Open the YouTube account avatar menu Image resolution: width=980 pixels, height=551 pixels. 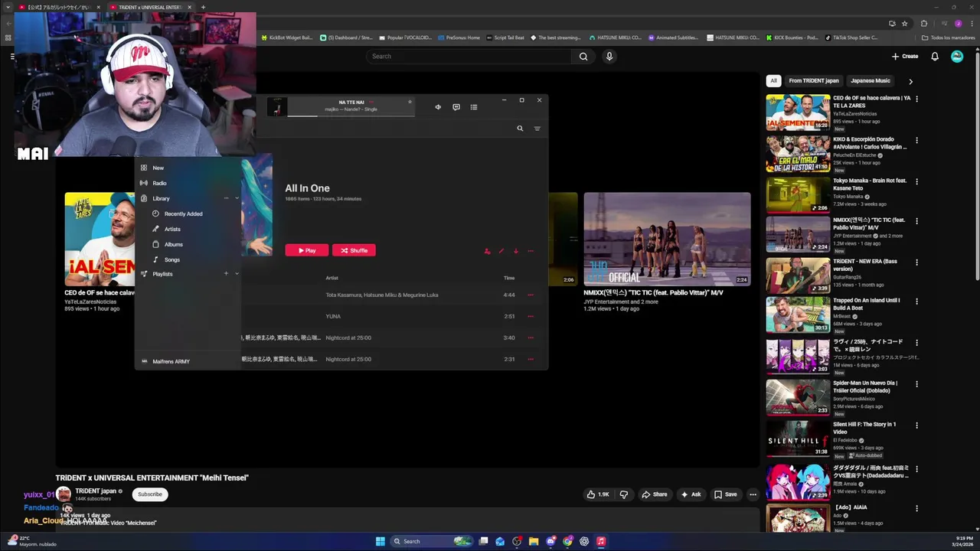(957, 56)
